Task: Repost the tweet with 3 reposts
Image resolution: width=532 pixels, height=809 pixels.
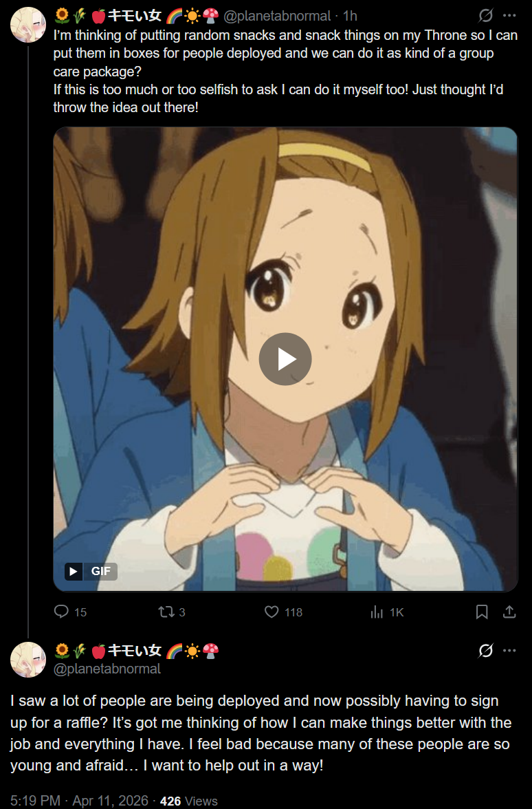Action: click(x=172, y=612)
